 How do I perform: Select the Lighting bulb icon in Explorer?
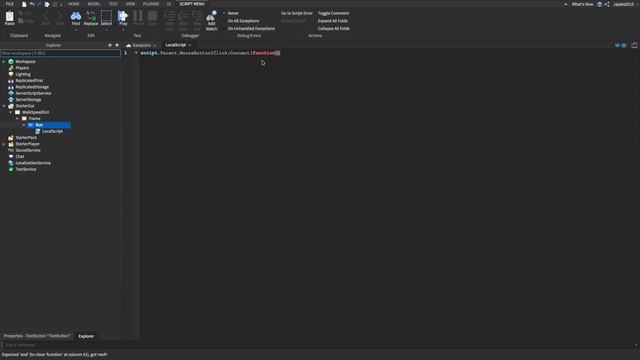11,74
